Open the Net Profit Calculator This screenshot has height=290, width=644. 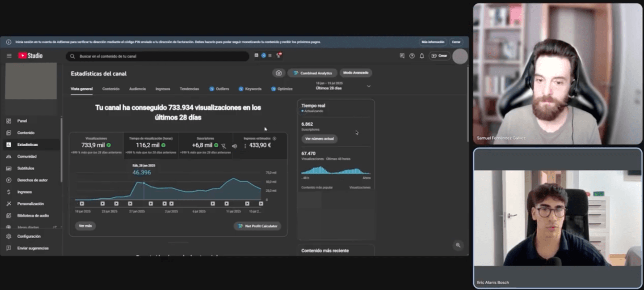click(x=257, y=226)
